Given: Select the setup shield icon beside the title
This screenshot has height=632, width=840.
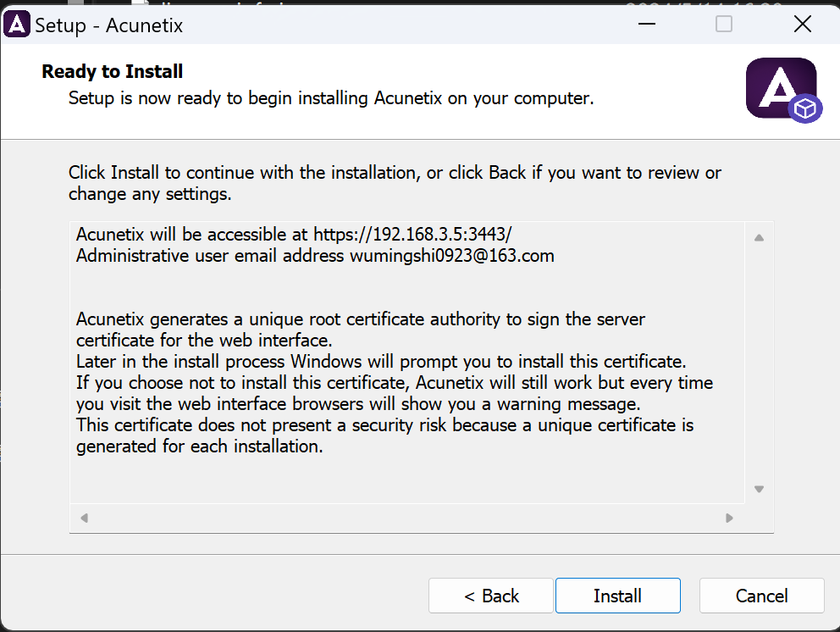Looking at the screenshot, I should pyautogui.click(x=17, y=24).
